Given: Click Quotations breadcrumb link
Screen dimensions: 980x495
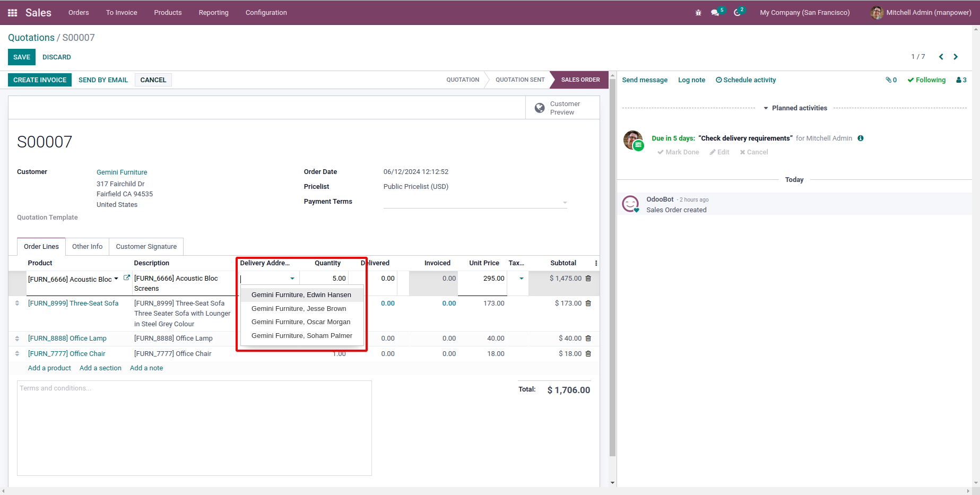Looking at the screenshot, I should 31,38.
